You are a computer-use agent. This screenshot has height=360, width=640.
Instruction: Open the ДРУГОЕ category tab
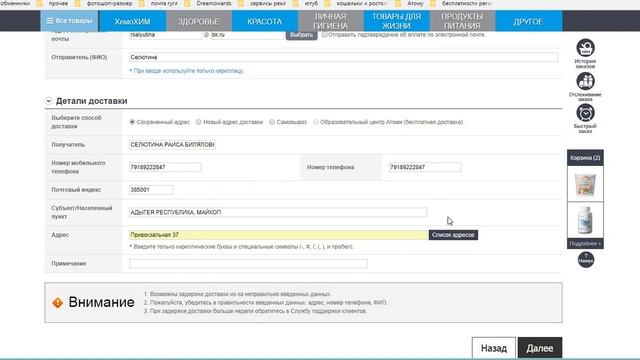[x=528, y=21]
